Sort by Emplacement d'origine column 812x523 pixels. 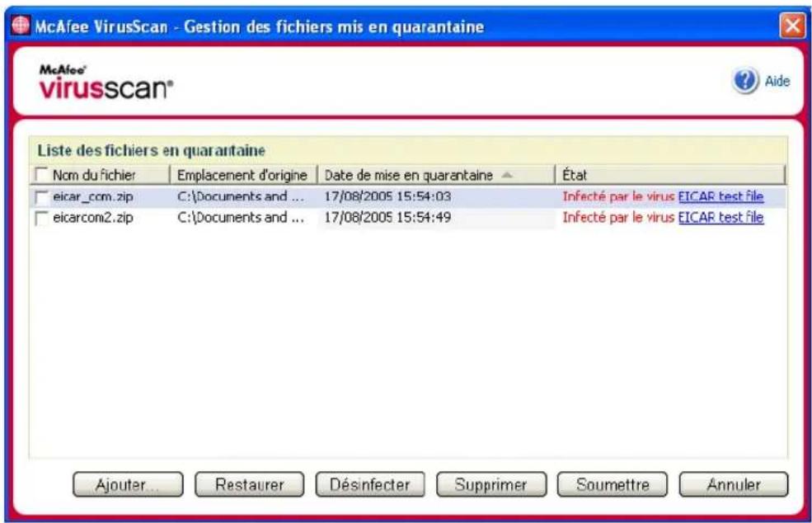tap(243, 175)
